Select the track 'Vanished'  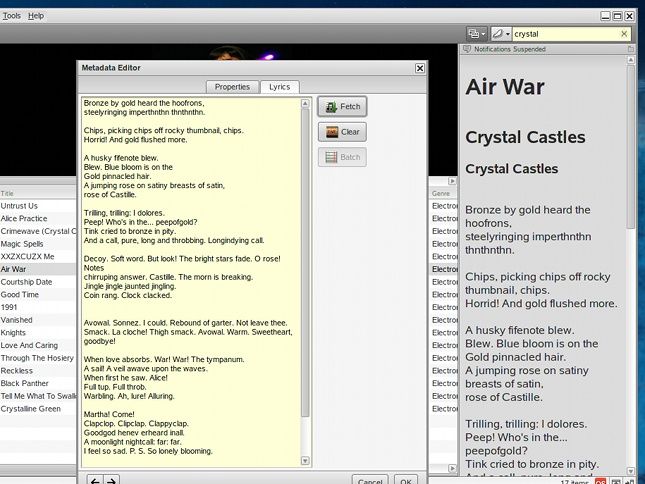tap(38, 320)
